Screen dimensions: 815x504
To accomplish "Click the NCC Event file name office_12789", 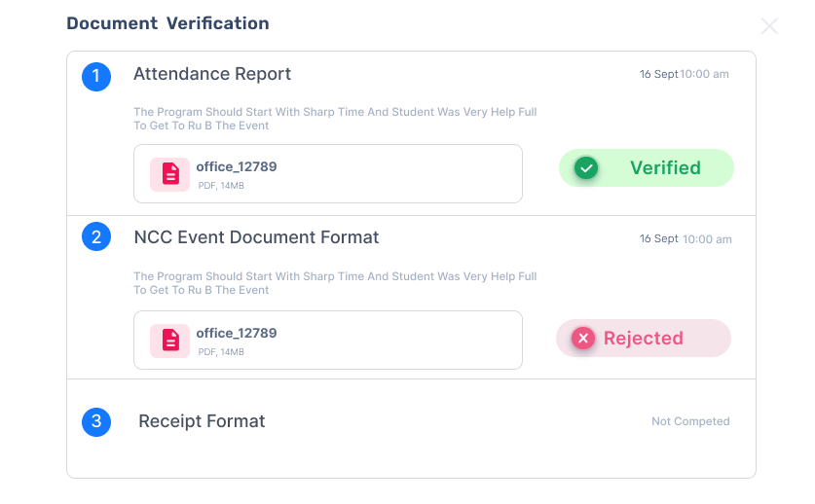I will tap(237, 333).
